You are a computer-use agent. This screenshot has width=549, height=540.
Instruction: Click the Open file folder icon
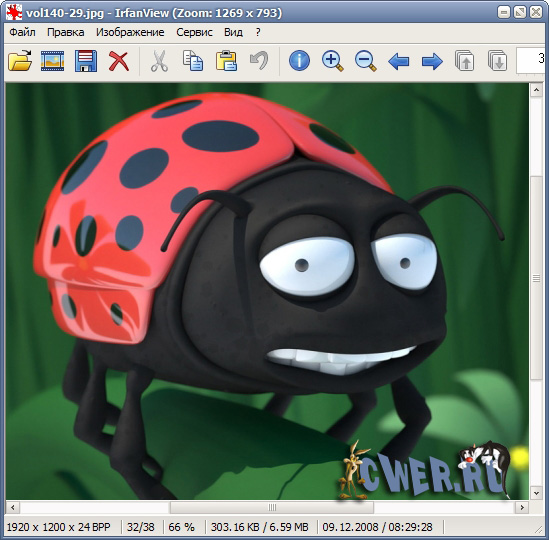[x=20, y=61]
